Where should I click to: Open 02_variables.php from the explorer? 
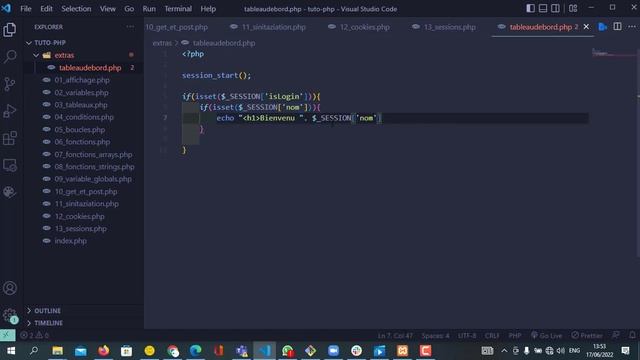point(83,93)
